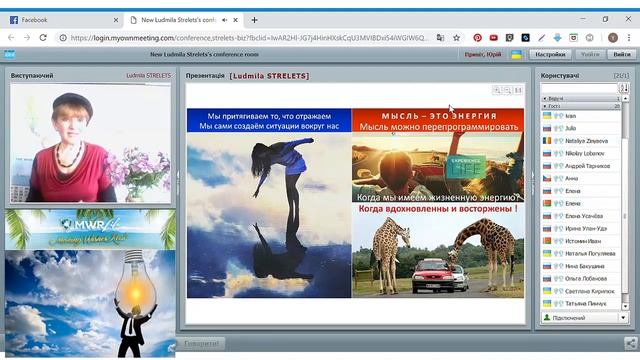Select user Светлана Кирилюк in the list

pyautogui.click(x=581, y=291)
